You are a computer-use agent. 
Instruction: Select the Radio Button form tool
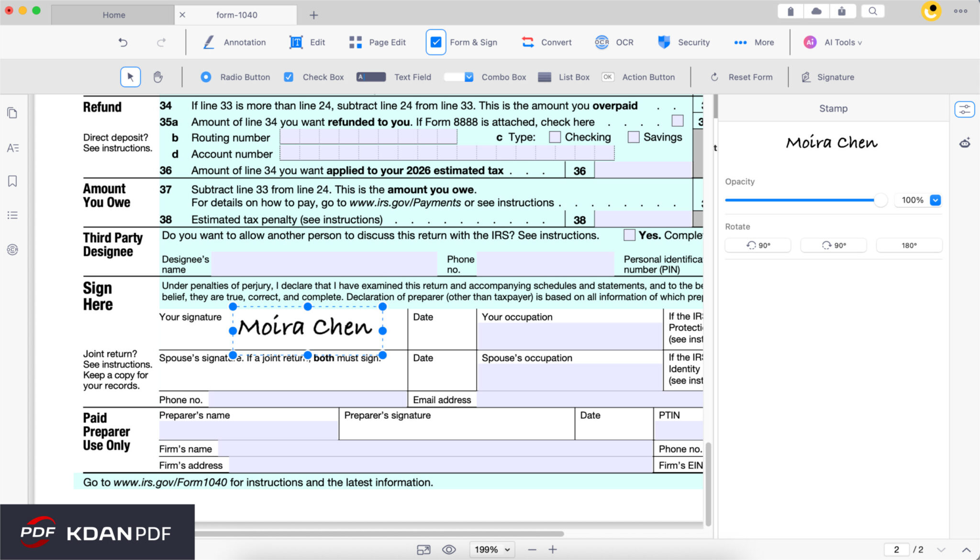pos(235,77)
